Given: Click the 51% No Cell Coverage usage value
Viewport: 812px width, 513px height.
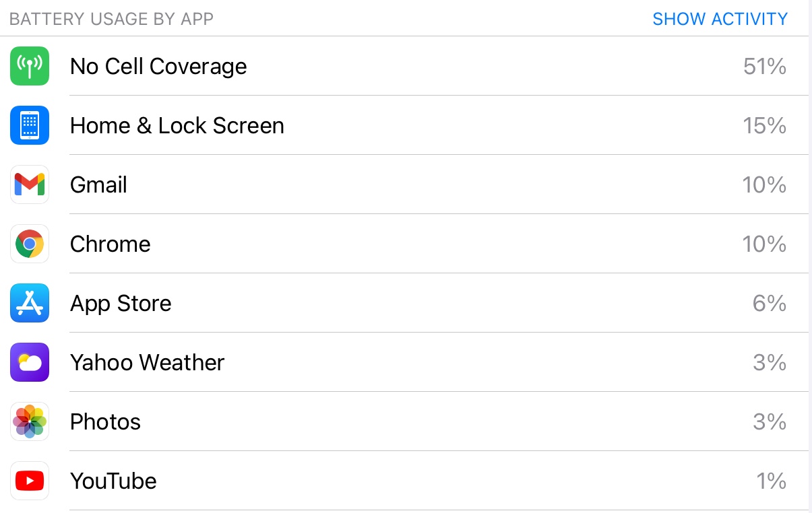Looking at the screenshot, I should pyautogui.click(x=764, y=66).
